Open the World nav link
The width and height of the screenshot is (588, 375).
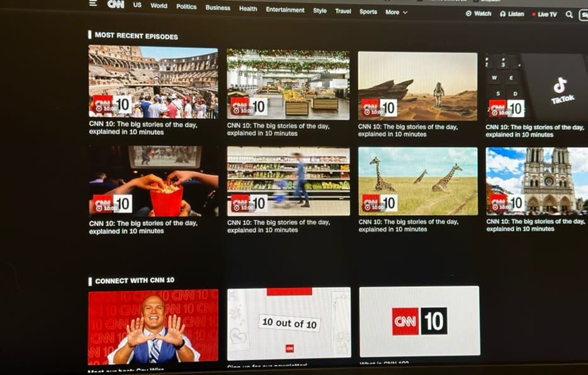coord(159,6)
